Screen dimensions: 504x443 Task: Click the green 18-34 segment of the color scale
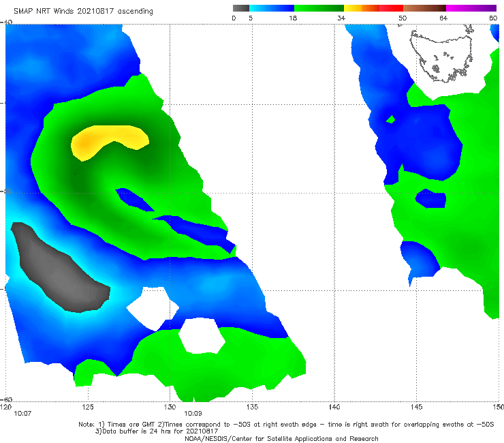(x=319, y=8)
